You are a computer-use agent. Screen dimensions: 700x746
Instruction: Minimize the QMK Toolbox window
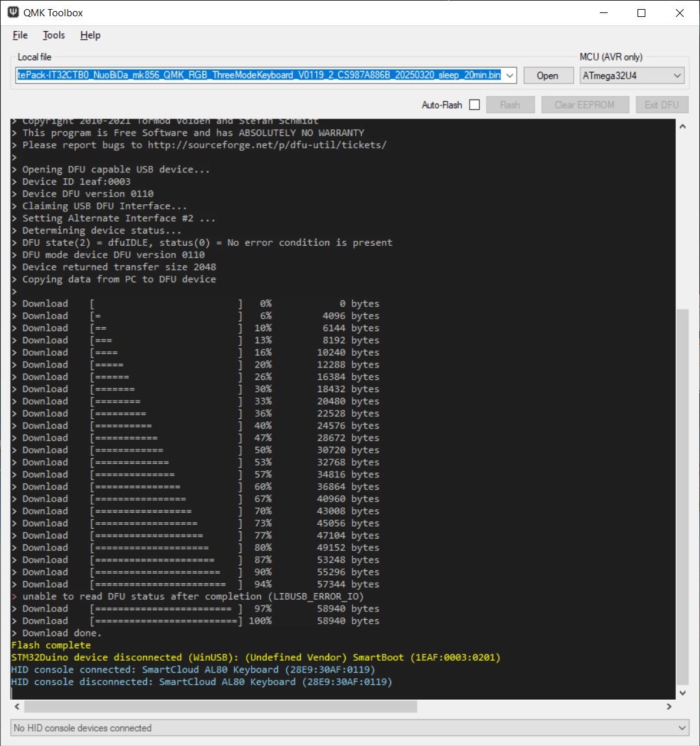click(604, 13)
